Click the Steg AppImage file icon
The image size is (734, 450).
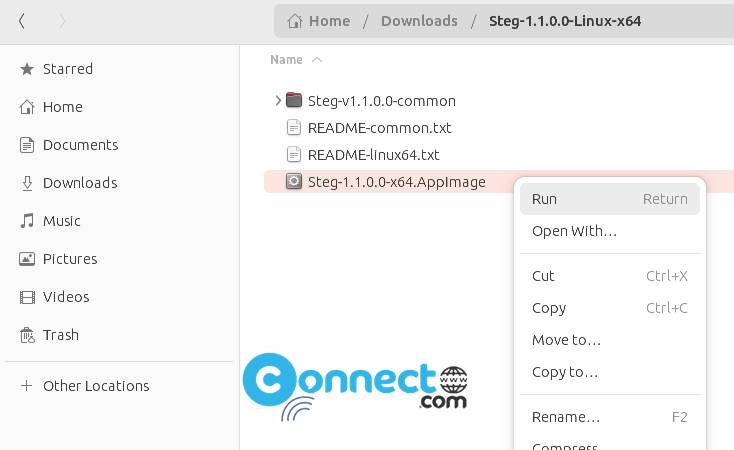tap(294, 181)
